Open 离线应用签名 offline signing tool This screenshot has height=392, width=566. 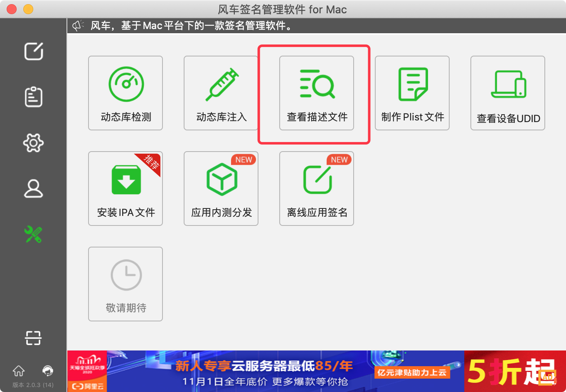(316, 189)
